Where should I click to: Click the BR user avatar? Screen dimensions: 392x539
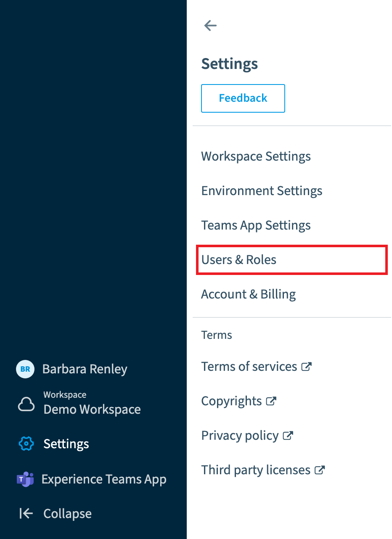(x=25, y=369)
